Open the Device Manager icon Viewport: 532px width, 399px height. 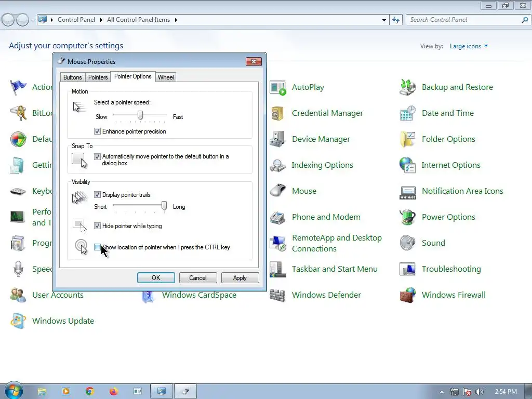pos(278,139)
